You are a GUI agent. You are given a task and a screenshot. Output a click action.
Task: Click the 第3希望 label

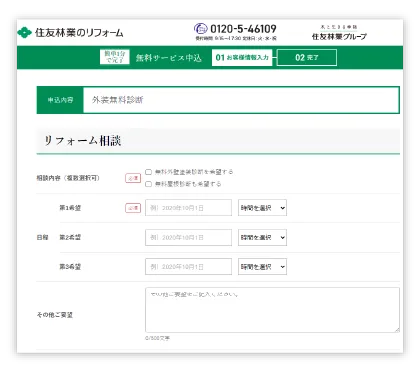[70, 267]
